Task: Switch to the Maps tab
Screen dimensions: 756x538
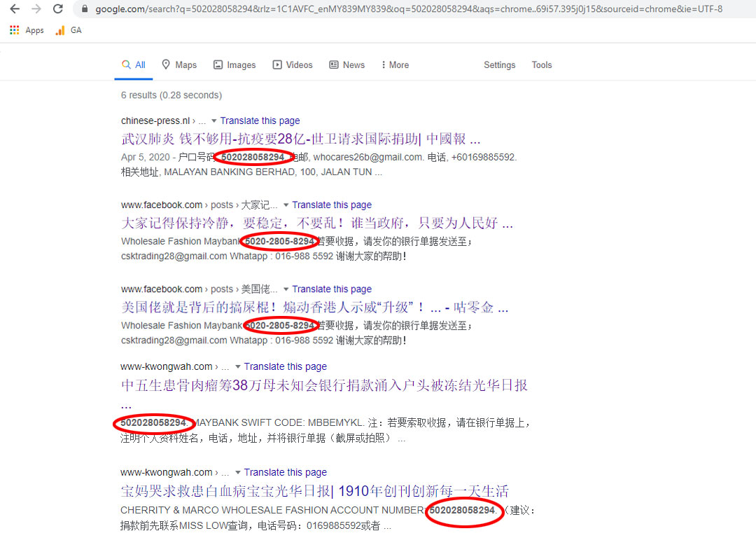Action: (x=179, y=64)
